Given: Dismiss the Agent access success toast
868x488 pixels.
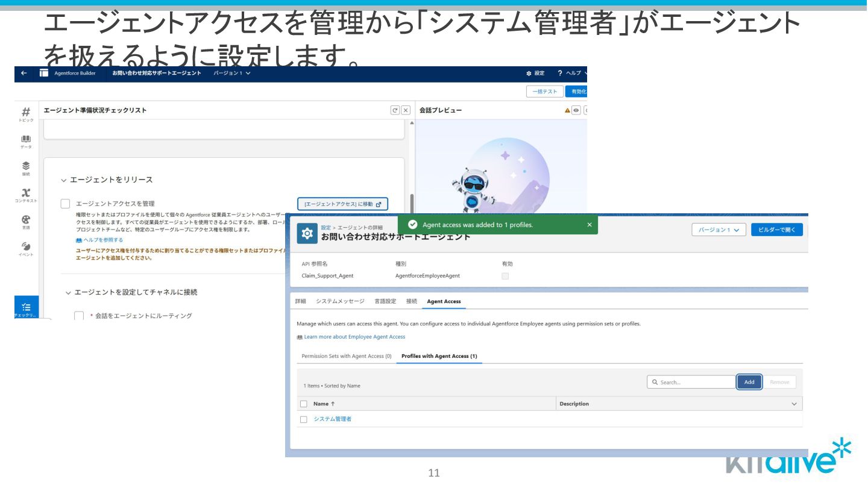Looking at the screenshot, I should coord(590,225).
